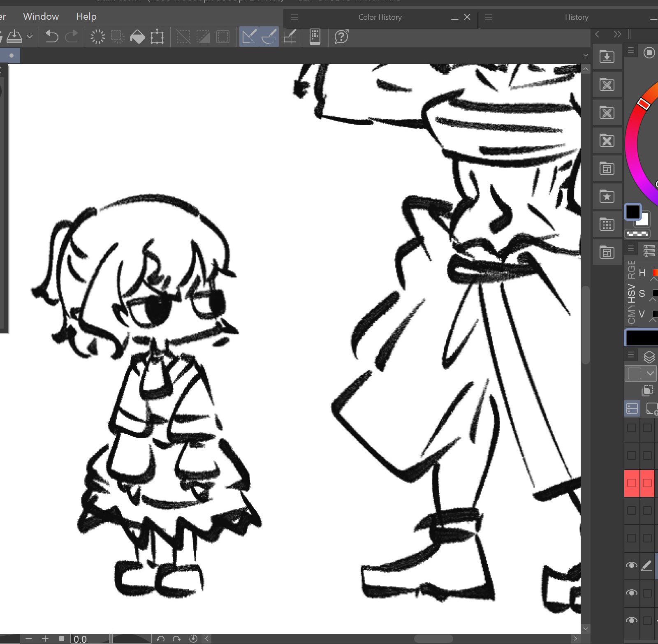Click the color slider panel icon
658x644 pixels.
click(649, 250)
